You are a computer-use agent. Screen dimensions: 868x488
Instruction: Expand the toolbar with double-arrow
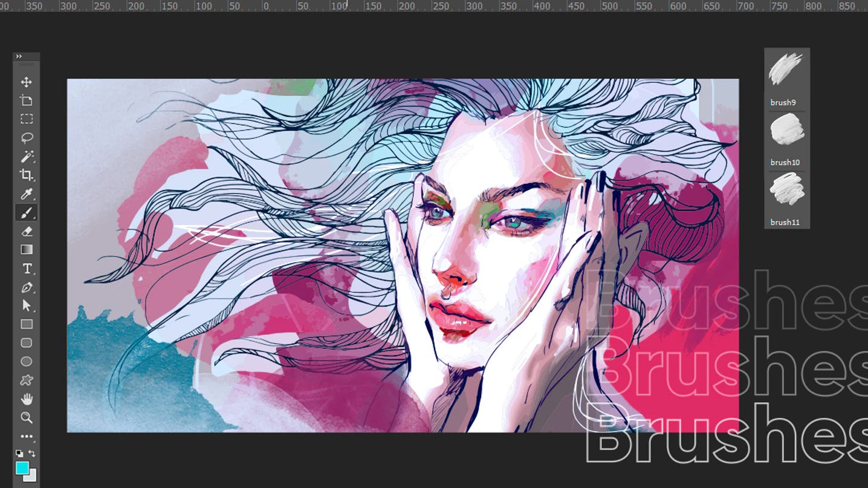click(19, 56)
